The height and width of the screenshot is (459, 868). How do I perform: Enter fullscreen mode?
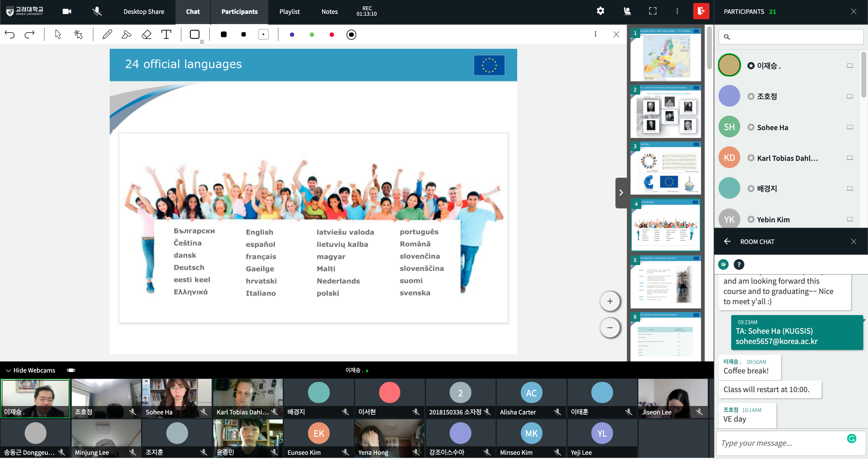(652, 11)
